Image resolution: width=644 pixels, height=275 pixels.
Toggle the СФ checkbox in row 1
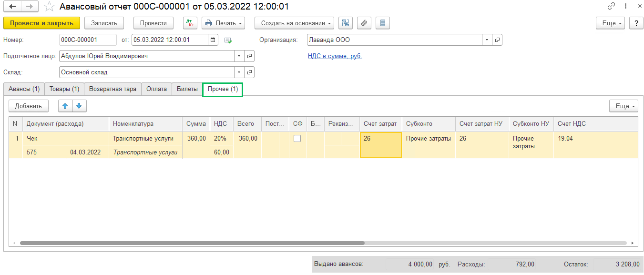(x=297, y=139)
